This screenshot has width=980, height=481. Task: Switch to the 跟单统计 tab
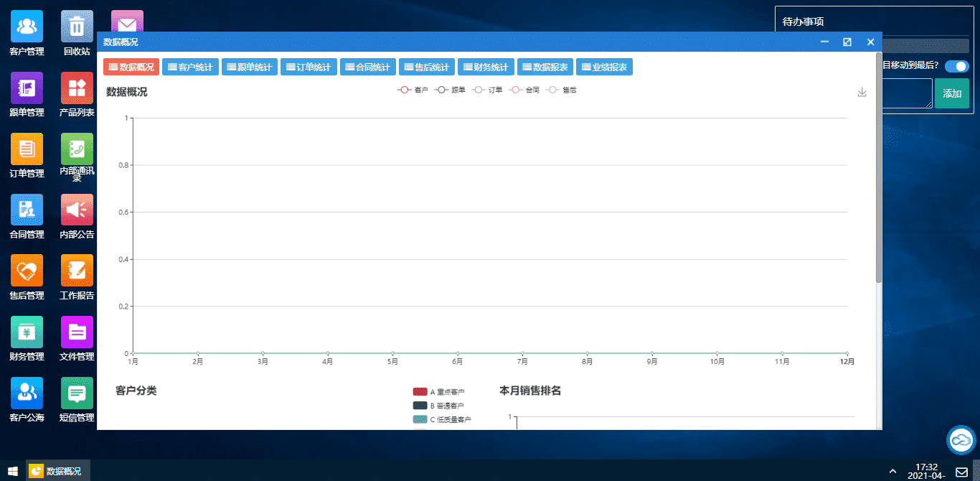pyautogui.click(x=250, y=67)
